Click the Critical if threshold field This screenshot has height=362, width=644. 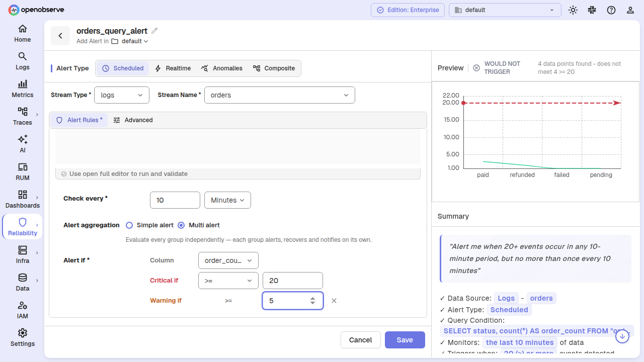pos(293,281)
